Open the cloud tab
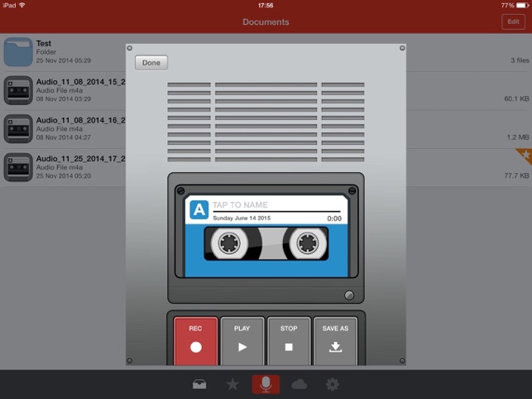 pyautogui.click(x=299, y=384)
